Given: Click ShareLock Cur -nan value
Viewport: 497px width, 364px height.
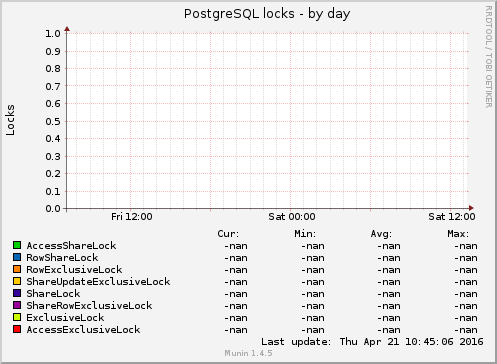Looking at the screenshot, I should (x=236, y=294).
